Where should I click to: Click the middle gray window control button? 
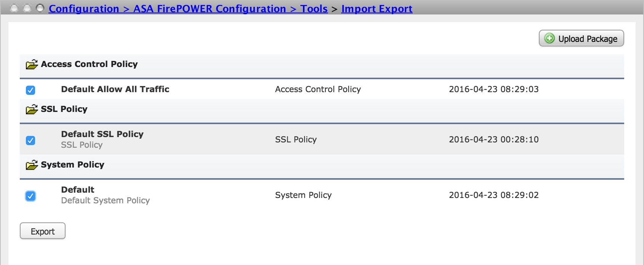click(x=27, y=8)
